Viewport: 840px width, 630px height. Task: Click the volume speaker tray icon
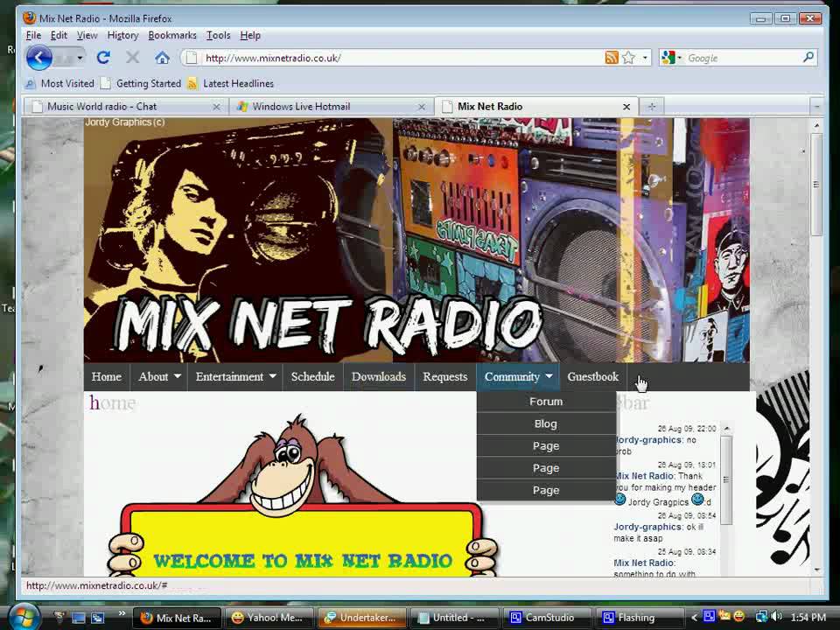click(776, 617)
